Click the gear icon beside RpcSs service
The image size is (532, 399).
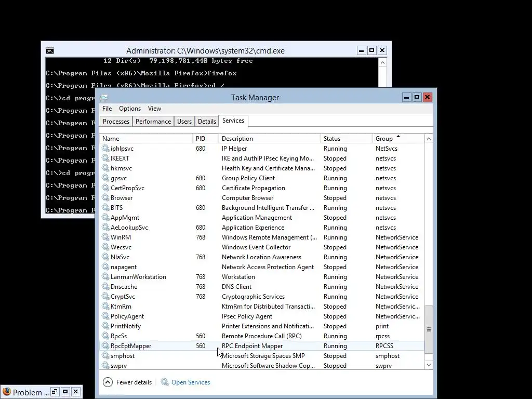(x=105, y=336)
